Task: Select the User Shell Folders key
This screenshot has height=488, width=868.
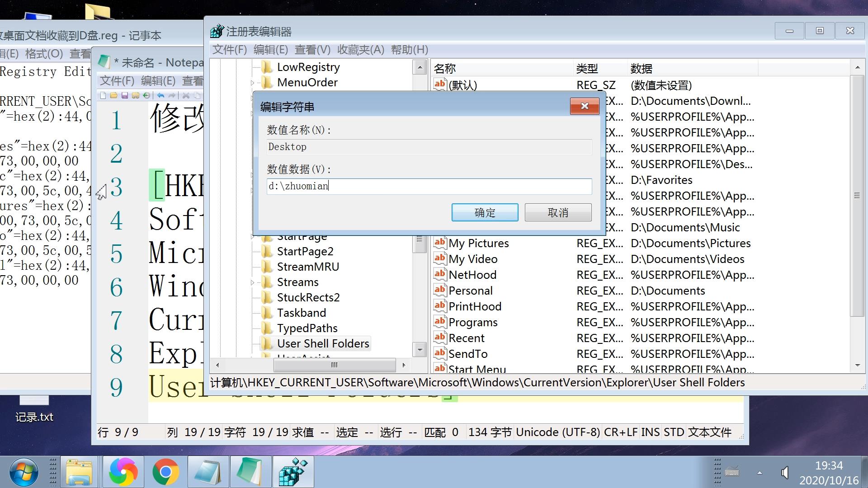Action: pyautogui.click(x=323, y=343)
